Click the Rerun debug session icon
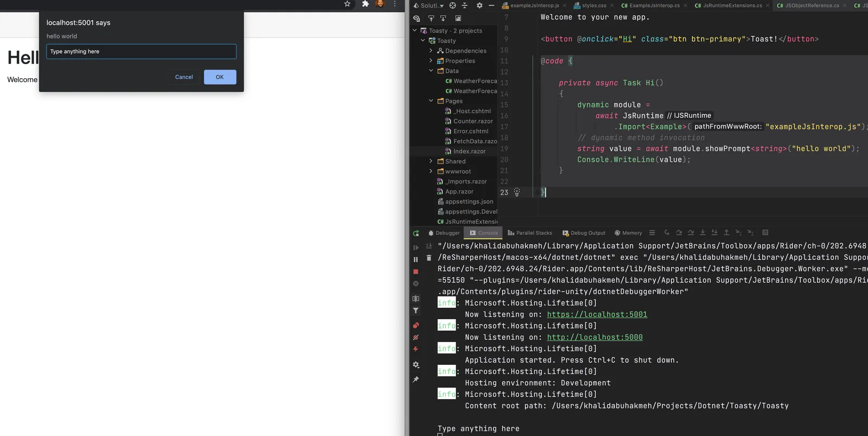 (416, 233)
